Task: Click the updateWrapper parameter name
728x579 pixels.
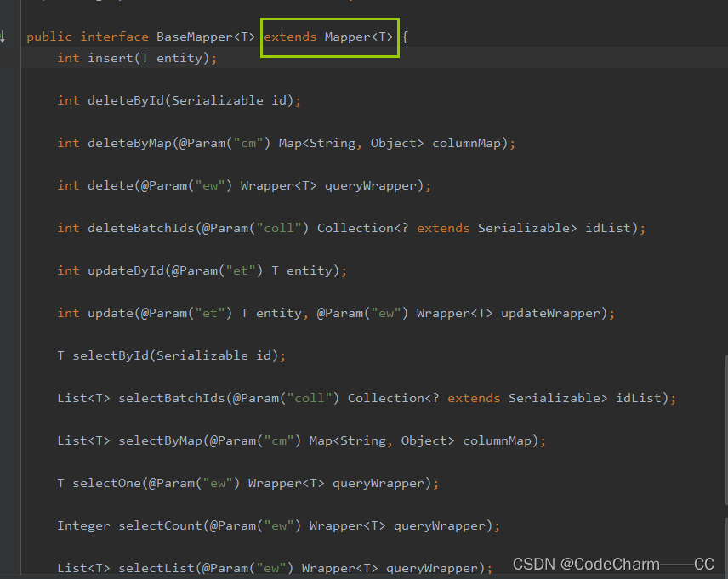Action: click(550, 313)
